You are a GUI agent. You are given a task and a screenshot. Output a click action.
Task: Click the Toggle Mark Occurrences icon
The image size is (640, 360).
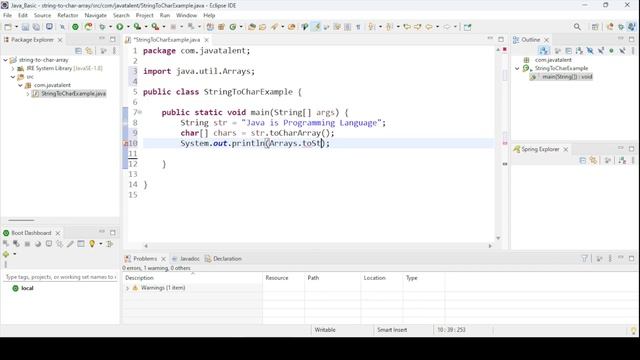pyautogui.click(x=316, y=27)
